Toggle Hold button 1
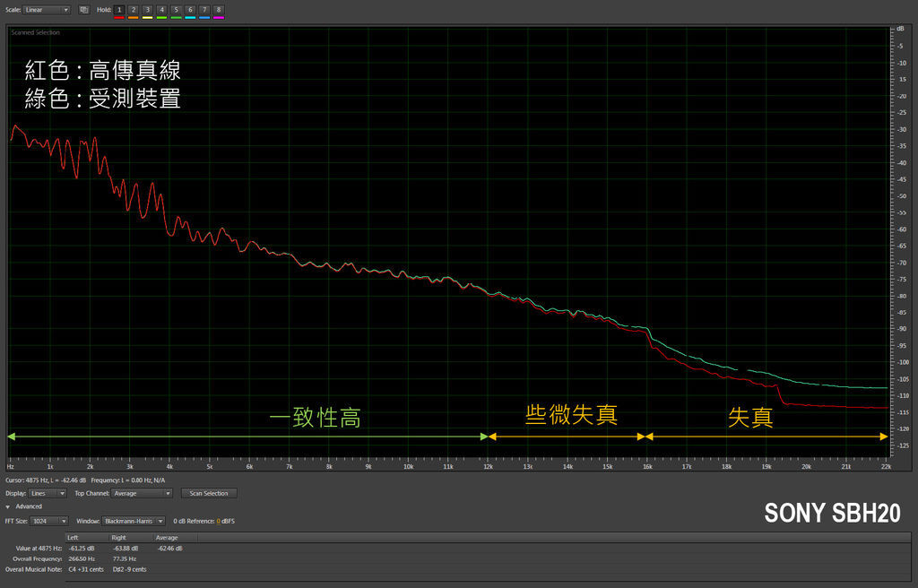The height and width of the screenshot is (588, 918). (x=119, y=10)
